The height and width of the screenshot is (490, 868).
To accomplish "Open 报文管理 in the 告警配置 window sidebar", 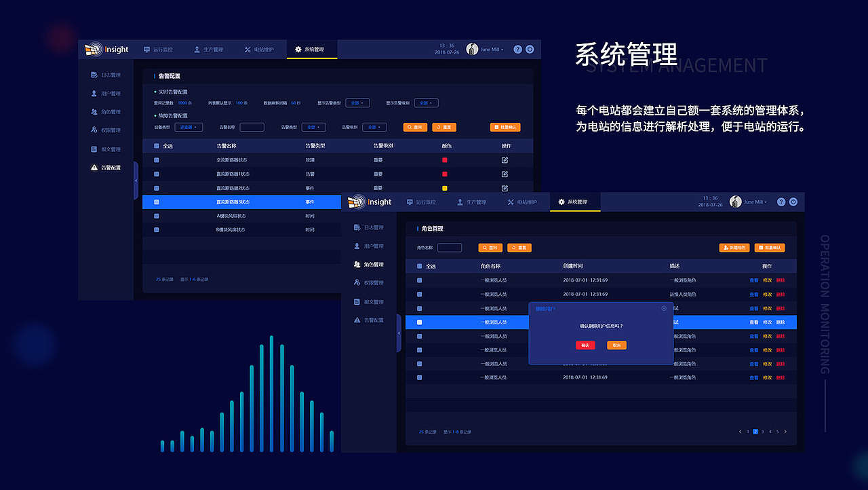I will point(106,149).
